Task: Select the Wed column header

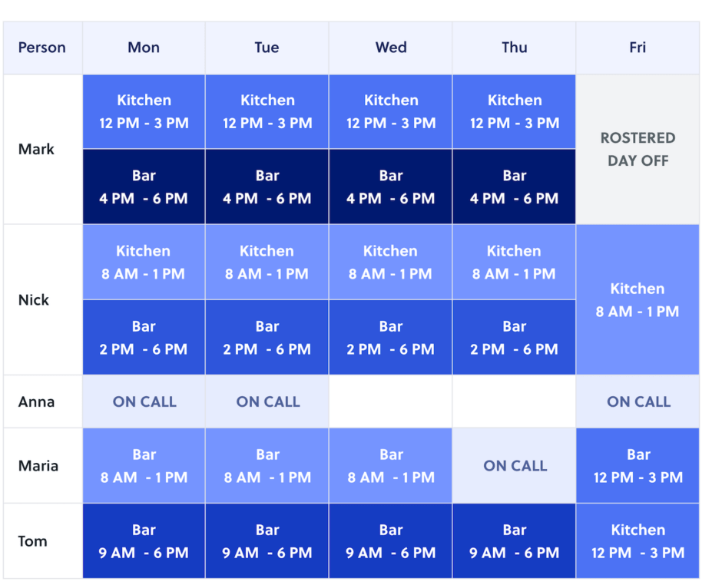Action: (391, 48)
